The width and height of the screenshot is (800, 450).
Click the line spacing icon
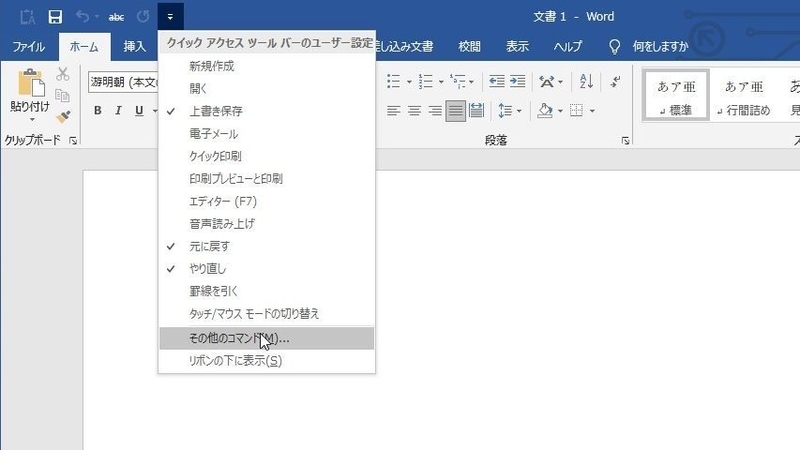tap(505, 111)
